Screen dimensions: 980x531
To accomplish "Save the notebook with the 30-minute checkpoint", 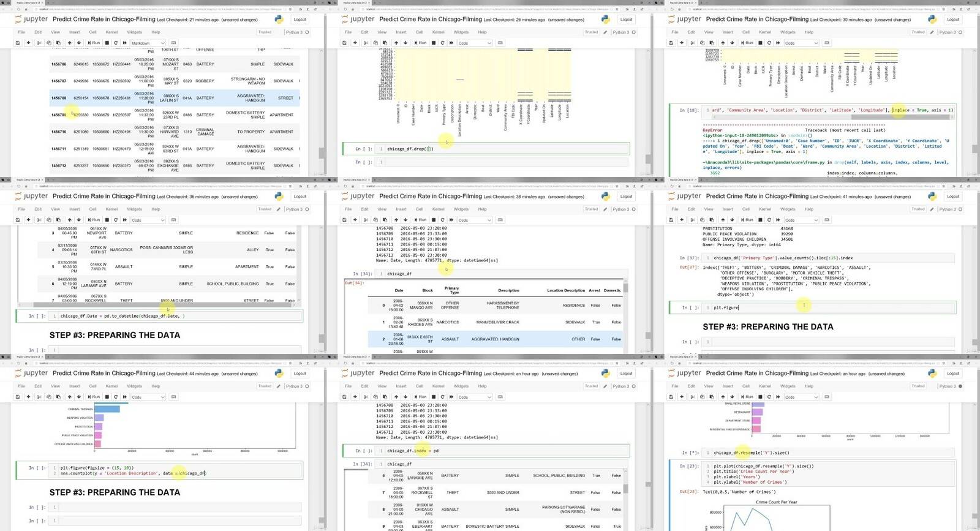I will click(671, 43).
